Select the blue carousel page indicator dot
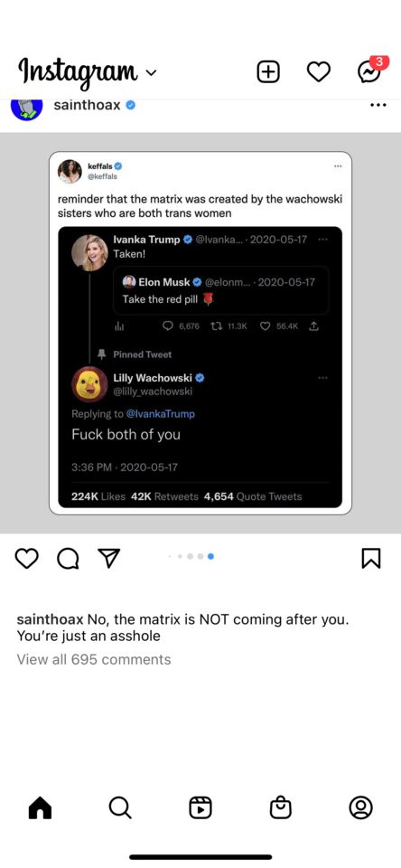This screenshot has width=401, height=868. (x=210, y=556)
